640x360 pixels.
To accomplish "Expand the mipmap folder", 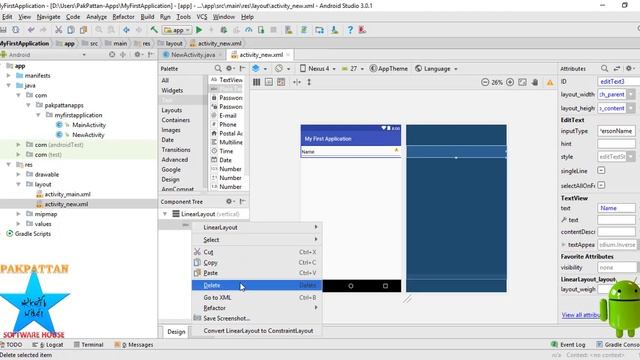I will [18, 214].
